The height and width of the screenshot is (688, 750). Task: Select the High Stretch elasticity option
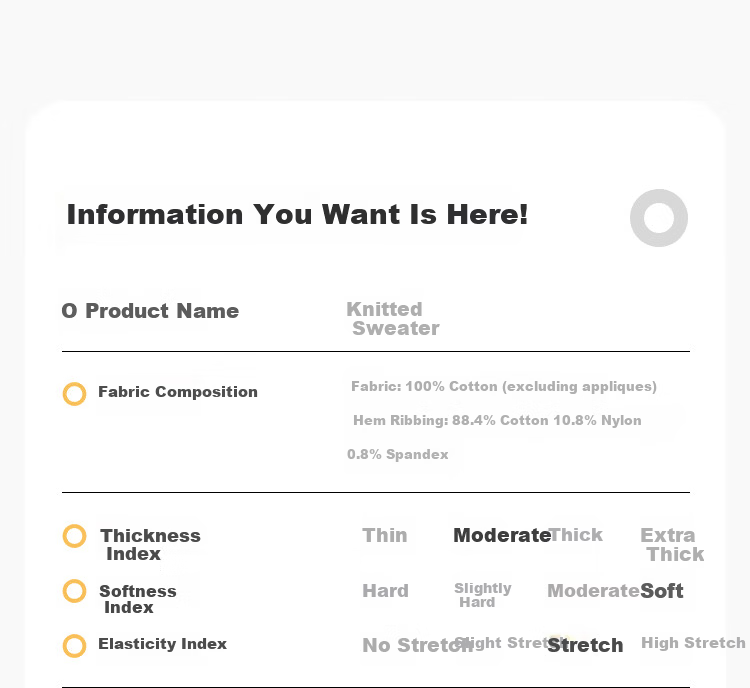(693, 643)
